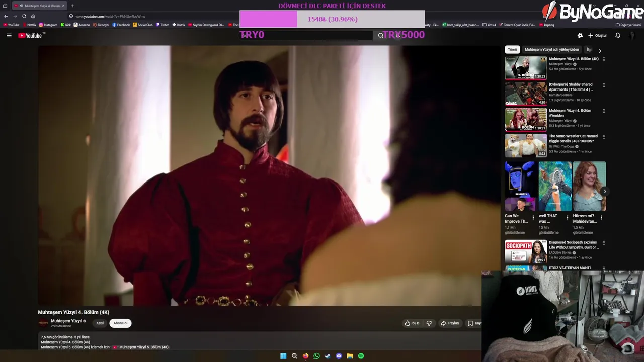Open 'Diğer yer imleri' bookmarks folder

pyautogui.click(x=628, y=25)
